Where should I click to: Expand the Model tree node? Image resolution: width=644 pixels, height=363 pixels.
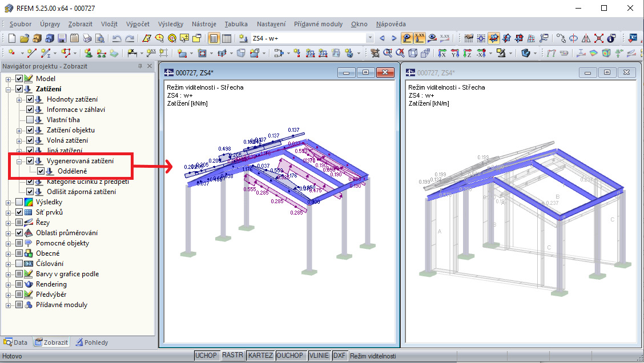8,79
